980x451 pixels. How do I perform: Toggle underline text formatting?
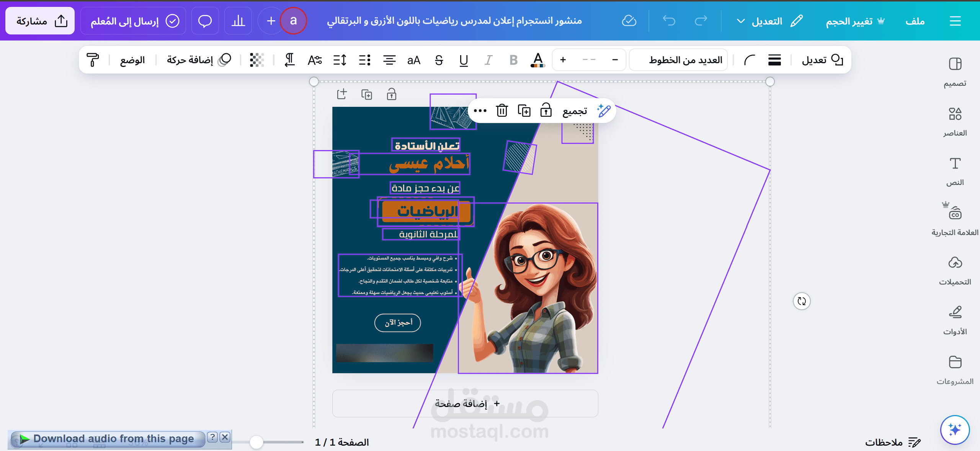464,60
